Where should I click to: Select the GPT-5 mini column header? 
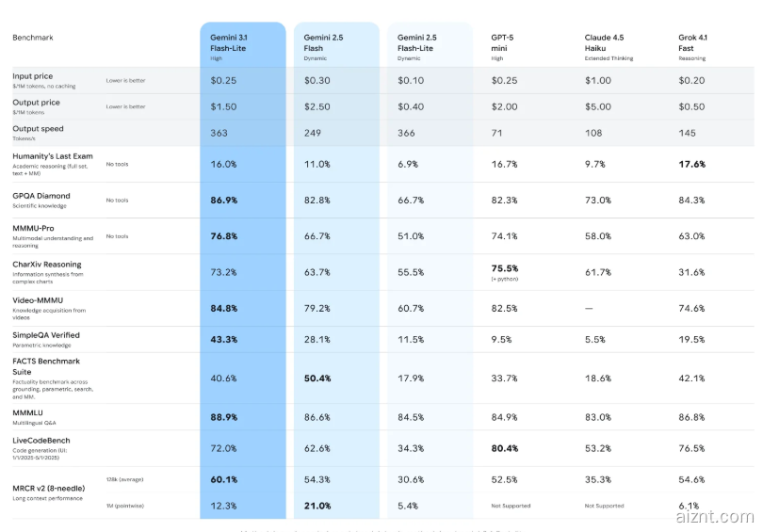point(502,42)
